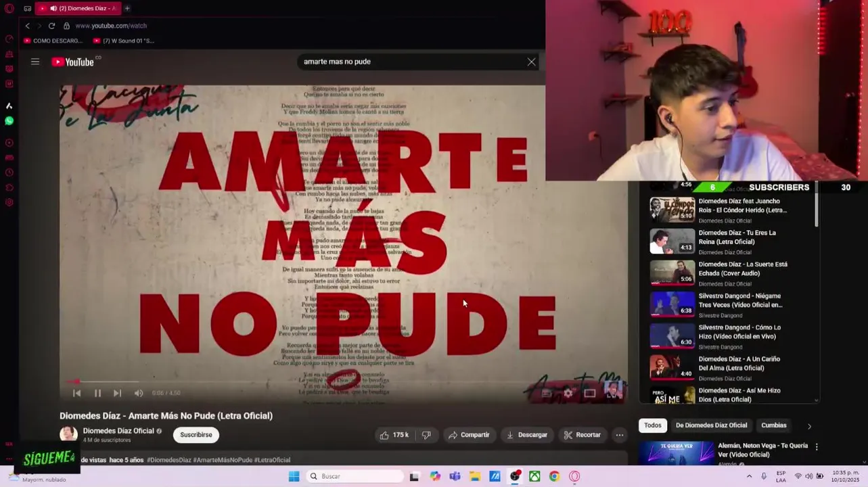This screenshot has height=487, width=868.
Task: Open 'La Suerte Está Echada (Cover Audio)'
Action: point(743,269)
